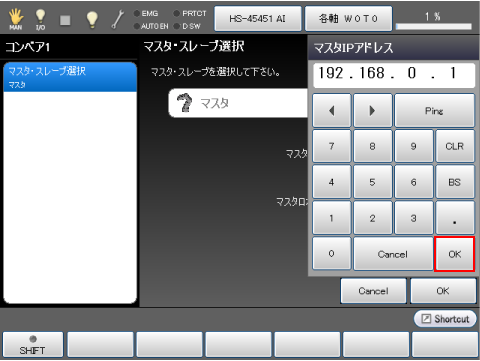The width and height of the screenshot is (480, 361).
Task: Click the MAN hand mode icon
Action: point(16,19)
